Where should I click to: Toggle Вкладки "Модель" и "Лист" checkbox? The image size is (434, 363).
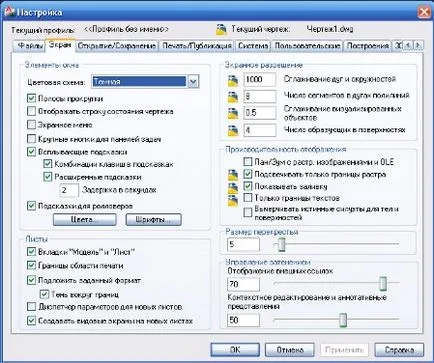(31, 251)
